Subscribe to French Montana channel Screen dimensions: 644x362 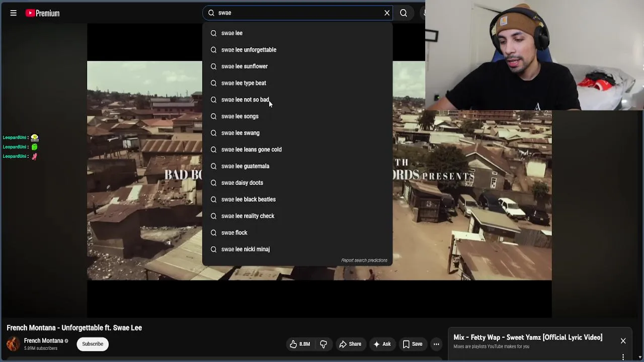[x=93, y=344]
